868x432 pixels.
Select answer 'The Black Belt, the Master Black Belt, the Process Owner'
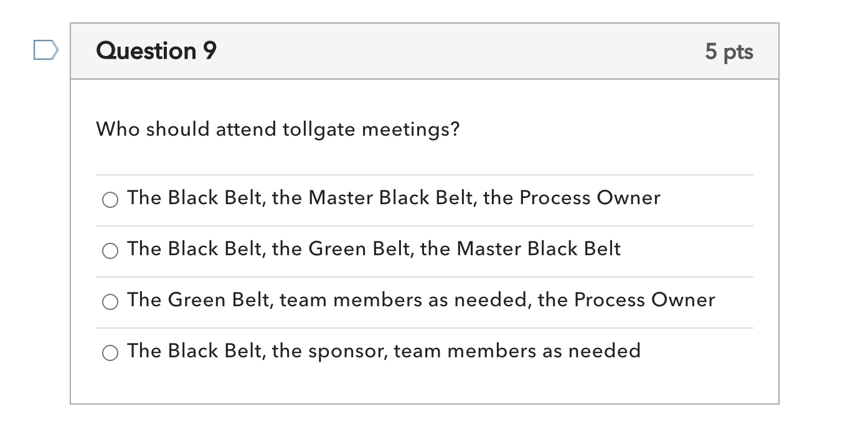(110, 200)
